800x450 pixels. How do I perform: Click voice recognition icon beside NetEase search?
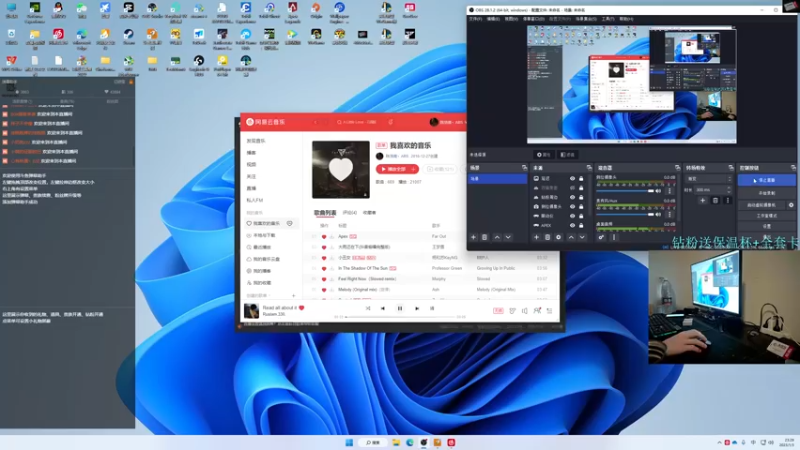(x=390, y=122)
